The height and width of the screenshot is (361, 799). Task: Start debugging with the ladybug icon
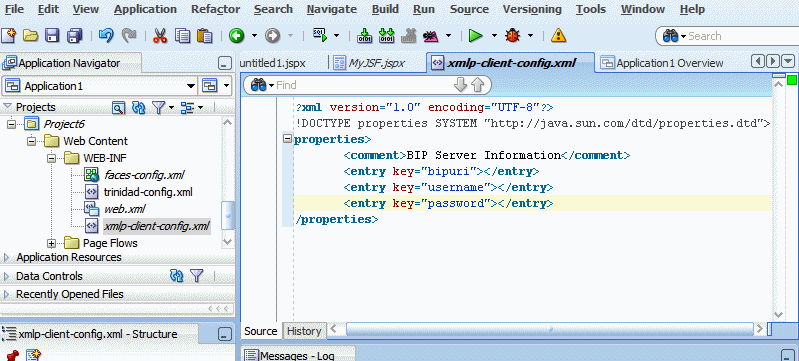[512, 36]
